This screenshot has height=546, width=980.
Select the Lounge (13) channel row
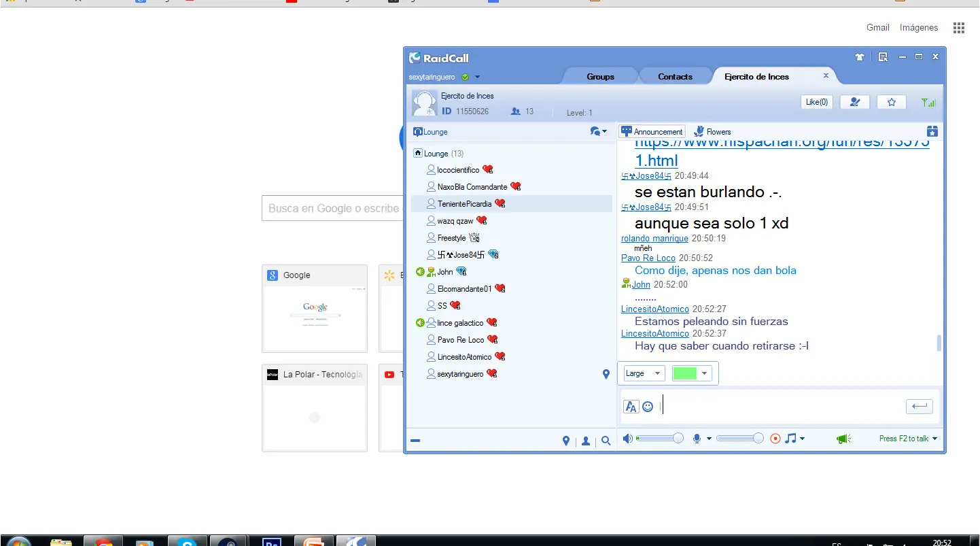pos(512,153)
